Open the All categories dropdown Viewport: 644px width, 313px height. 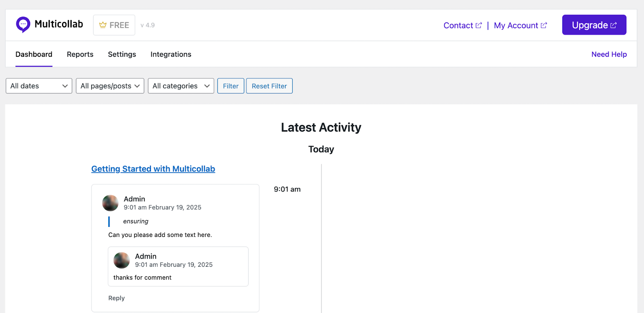(181, 86)
